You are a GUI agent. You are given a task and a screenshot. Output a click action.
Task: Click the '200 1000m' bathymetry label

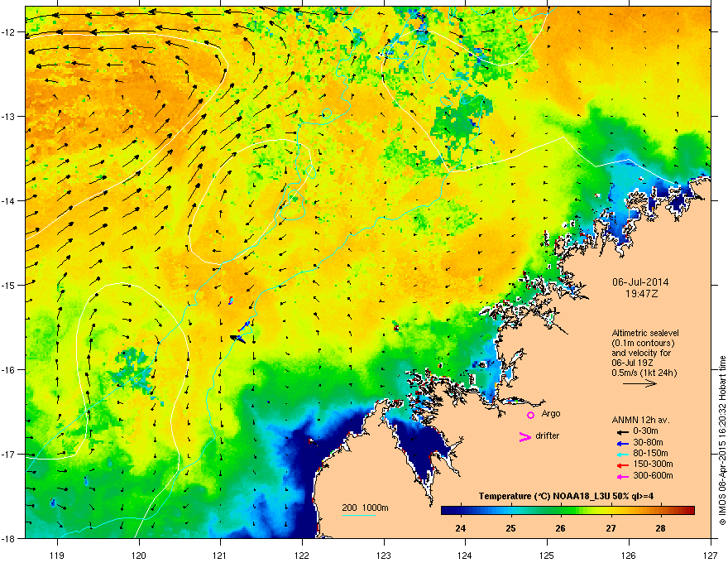pyautogui.click(x=365, y=508)
